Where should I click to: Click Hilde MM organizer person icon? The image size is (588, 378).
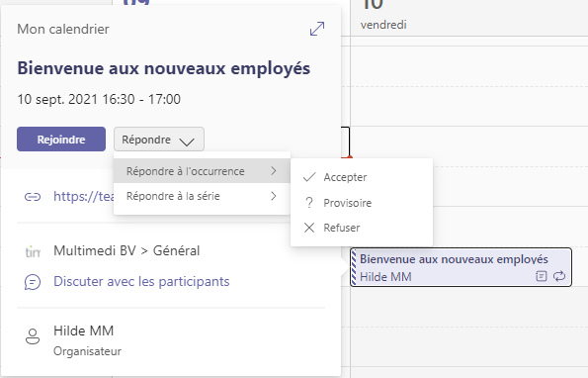[x=33, y=336]
